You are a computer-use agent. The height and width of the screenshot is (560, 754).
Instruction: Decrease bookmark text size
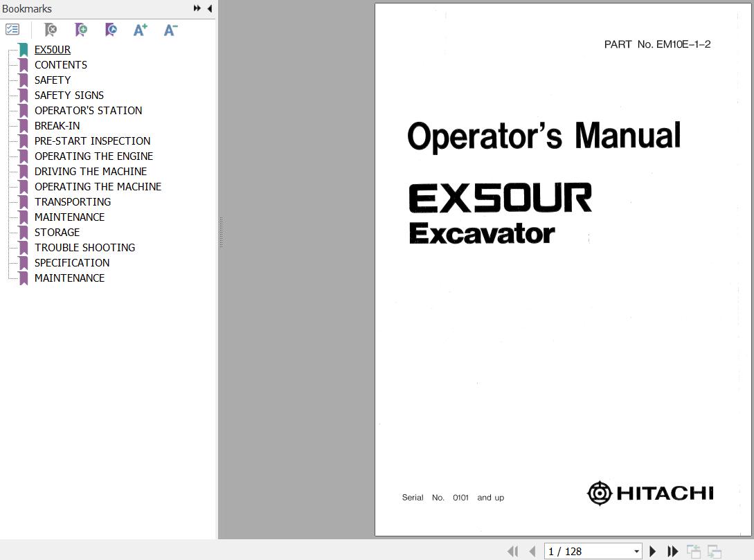point(171,30)
